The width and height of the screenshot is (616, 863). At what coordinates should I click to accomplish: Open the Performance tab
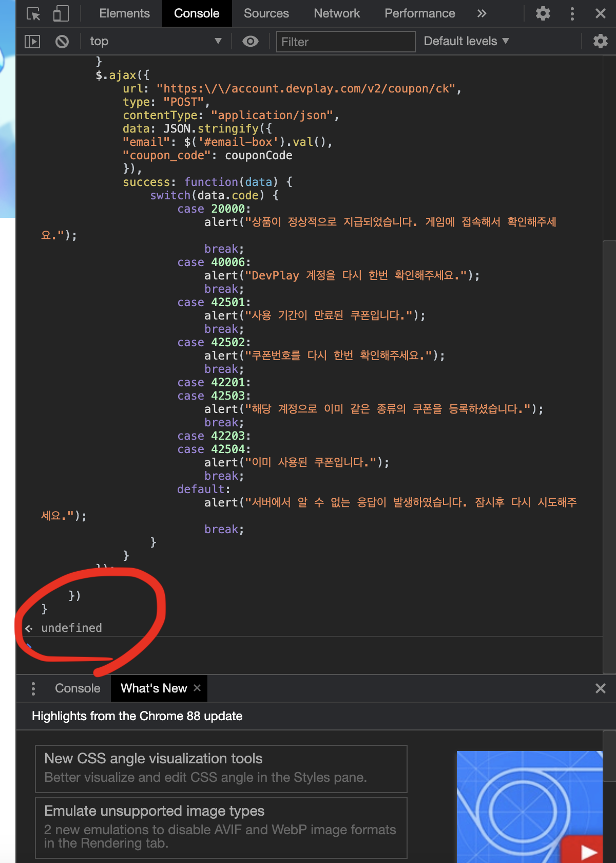419,13
